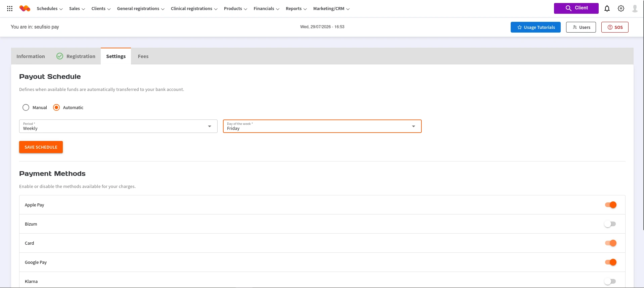Click the date and time text

[322, 27]
